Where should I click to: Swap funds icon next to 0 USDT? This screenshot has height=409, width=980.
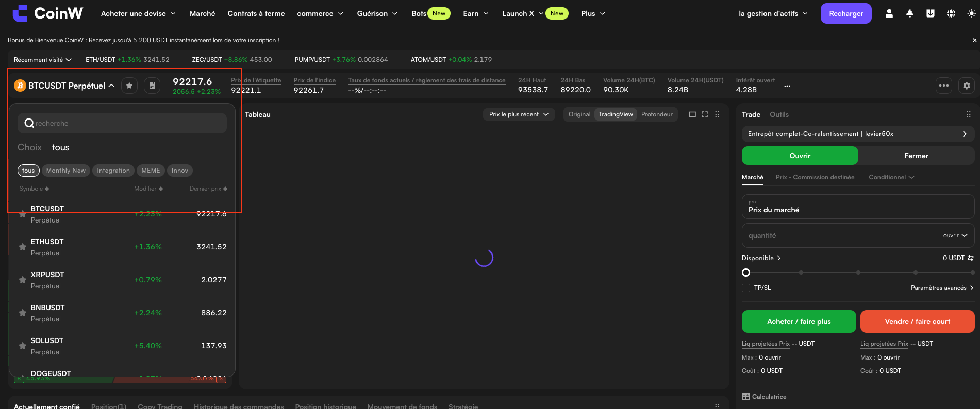coord(971,258)
